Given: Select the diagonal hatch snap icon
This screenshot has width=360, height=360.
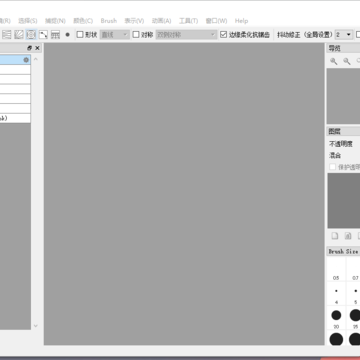Looking at the screenshot, I should (19, 35).
